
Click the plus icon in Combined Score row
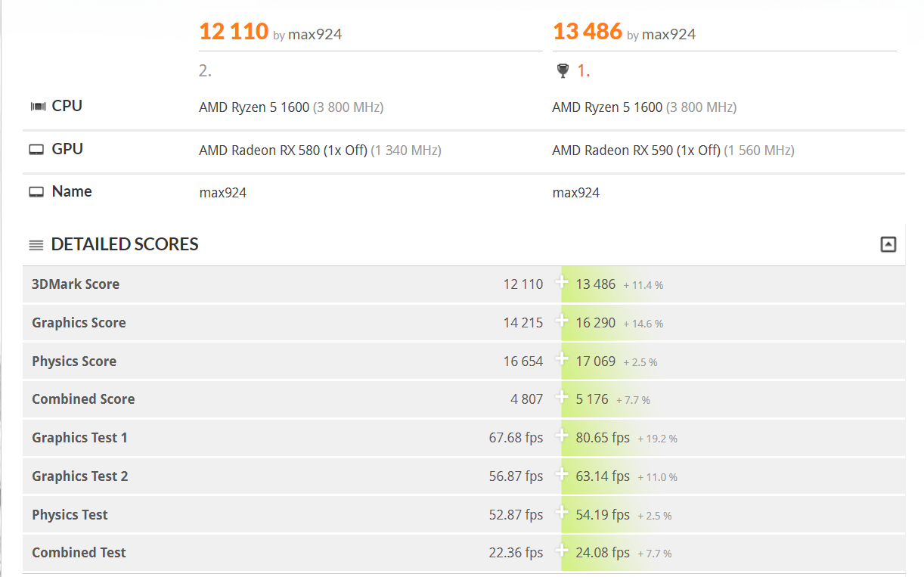pyautogui.click(x=562, y=397)
